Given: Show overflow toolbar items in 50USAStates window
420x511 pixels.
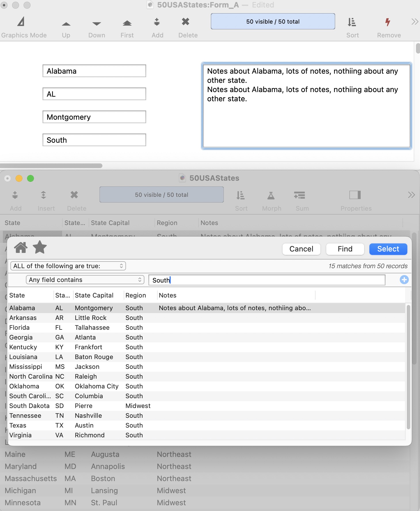Looking at the screenshot, I should click(411, 195).
